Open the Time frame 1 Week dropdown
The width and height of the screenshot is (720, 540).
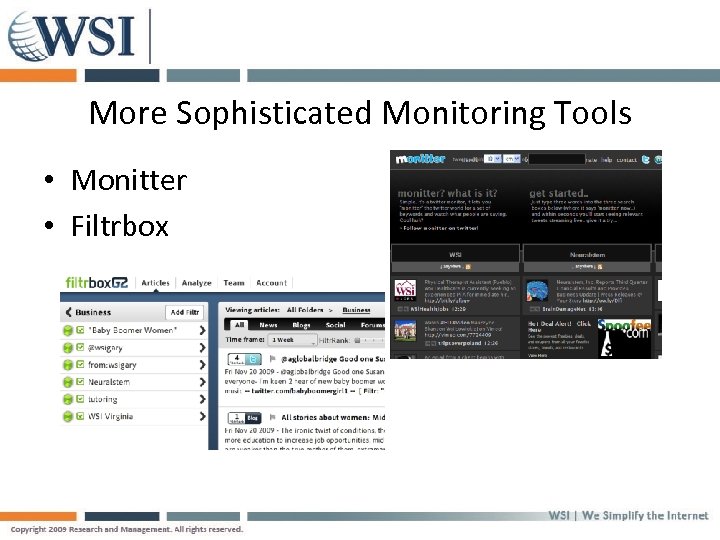click(x=292, y=340)
